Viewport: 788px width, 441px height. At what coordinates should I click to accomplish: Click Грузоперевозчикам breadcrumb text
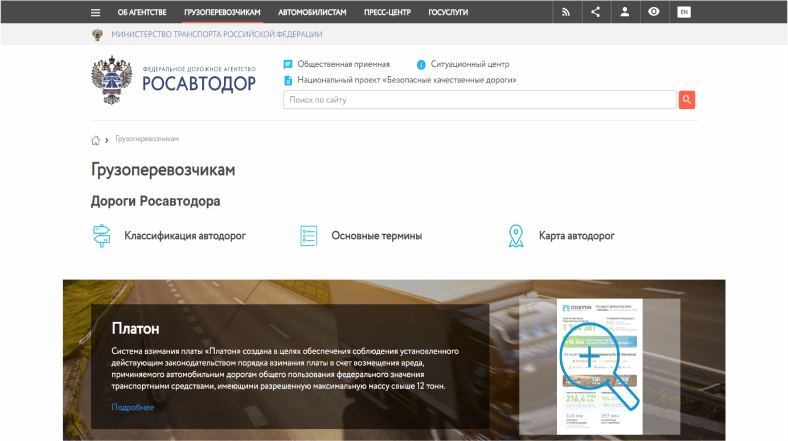(x=147, y=139)
